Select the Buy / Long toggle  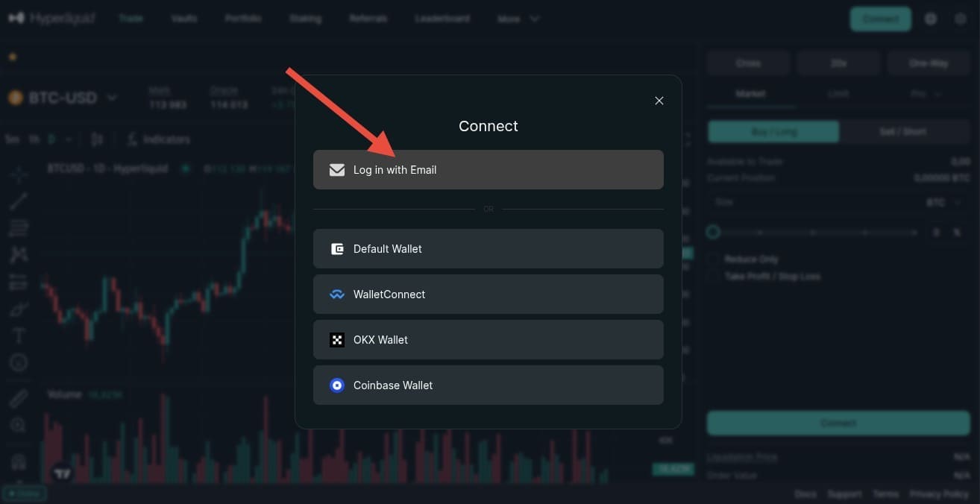[x=773, y=132]
